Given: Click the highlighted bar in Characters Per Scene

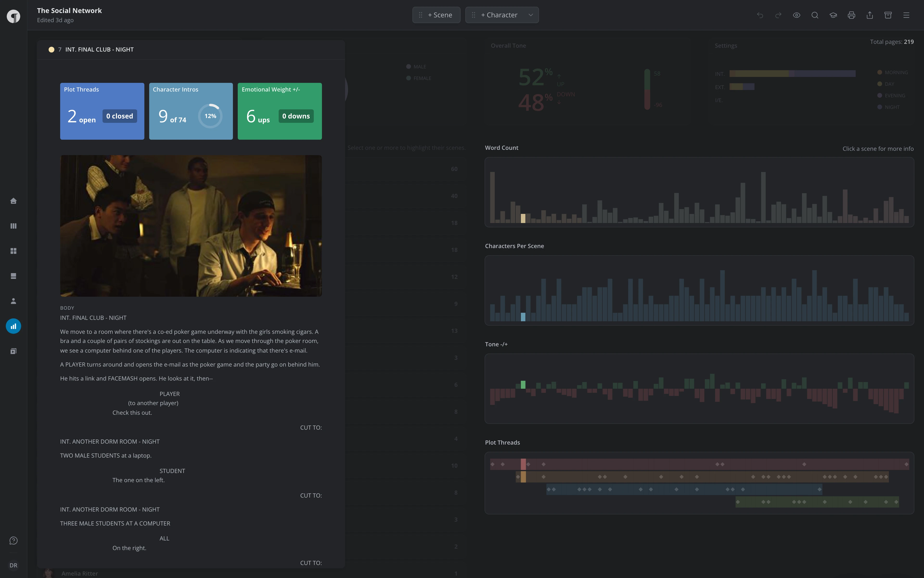Looking at the screenshot, I should pyautogui.click(x=523, y=317).
